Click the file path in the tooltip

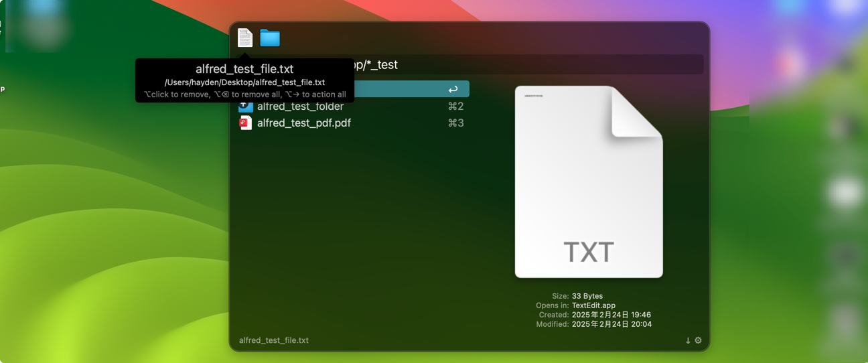pos(244,82)
